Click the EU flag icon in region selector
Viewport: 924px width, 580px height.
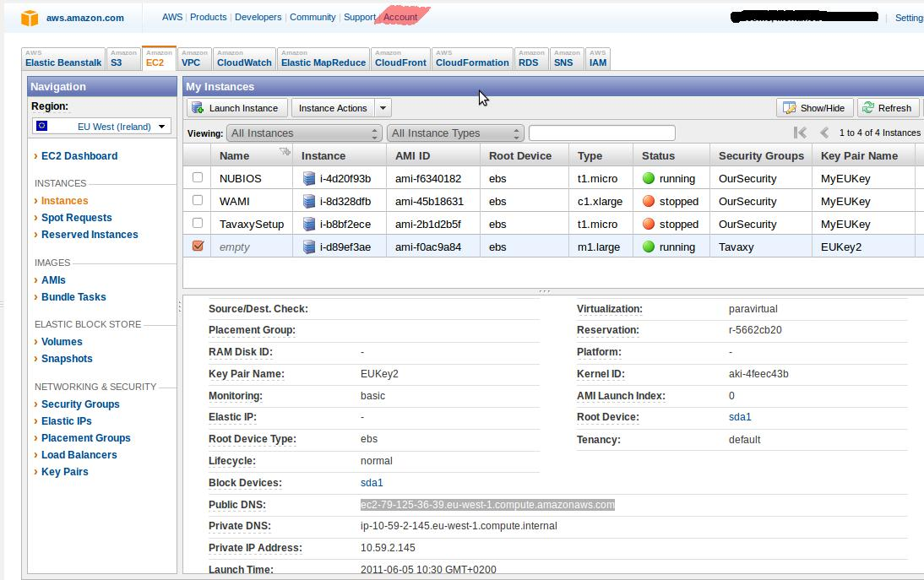point(42,126)
